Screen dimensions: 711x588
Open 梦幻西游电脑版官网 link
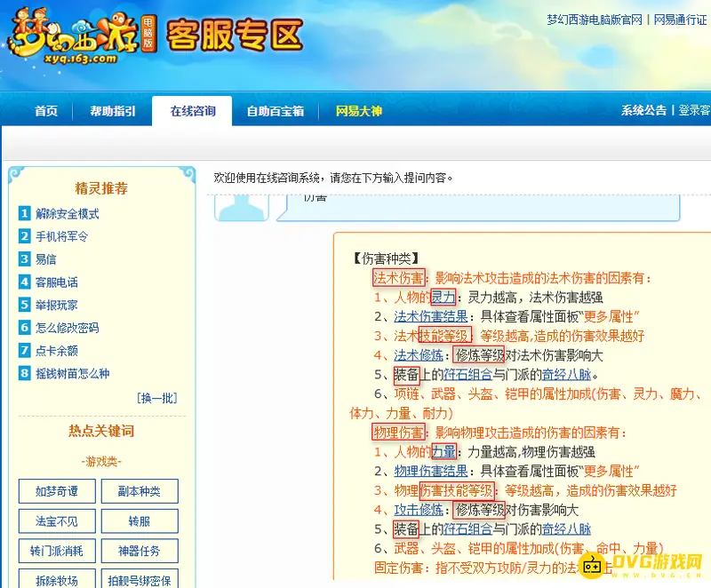point(595,20)
